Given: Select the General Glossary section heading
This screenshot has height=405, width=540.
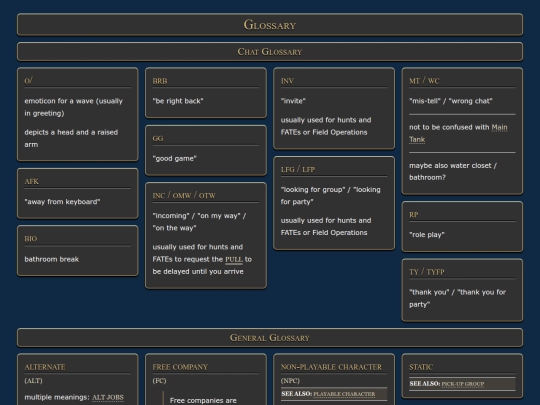Looking at the screenshot, I should 270,338.
